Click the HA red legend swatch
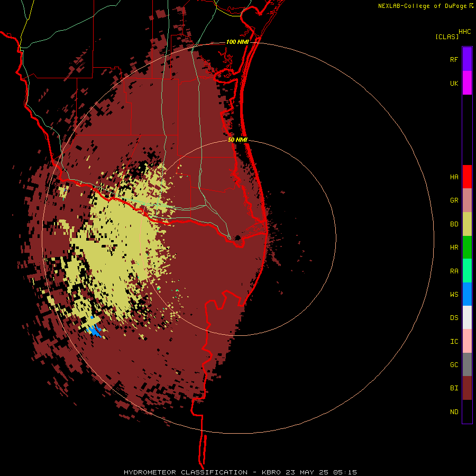 click(467, 177)
